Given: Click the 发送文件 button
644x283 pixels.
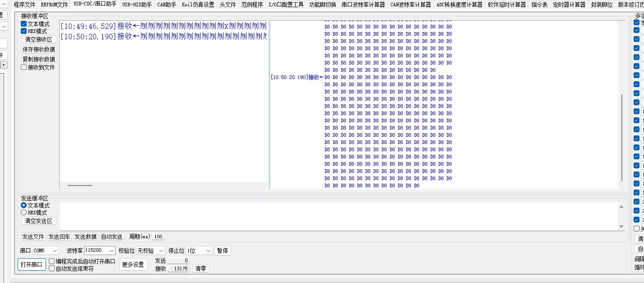Looking at the screenshot, I should click(33, 237).
